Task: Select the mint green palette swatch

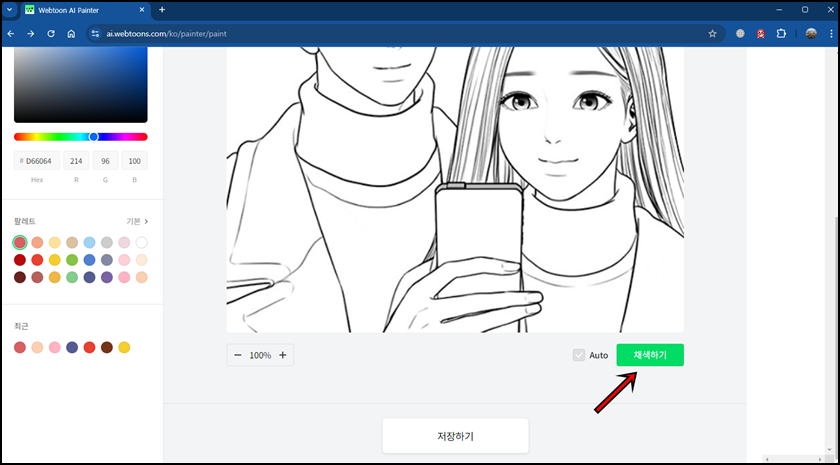Action: point(72,278)
